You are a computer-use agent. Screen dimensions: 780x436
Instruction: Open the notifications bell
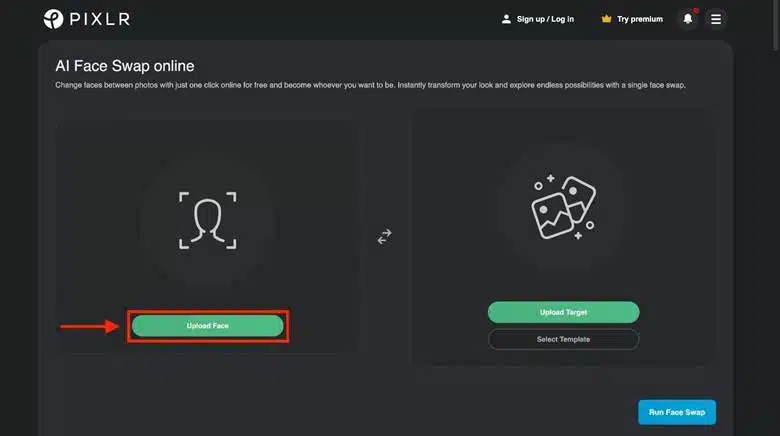pyautogui.click(x=688, y=19)
